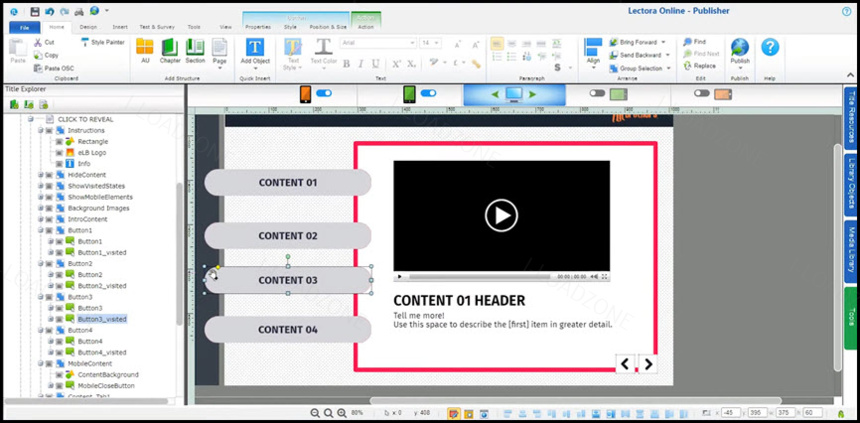Toggle the phone portrait view switch
The width and height of the screenshot is (860, 423).
(x=324, y=93)
